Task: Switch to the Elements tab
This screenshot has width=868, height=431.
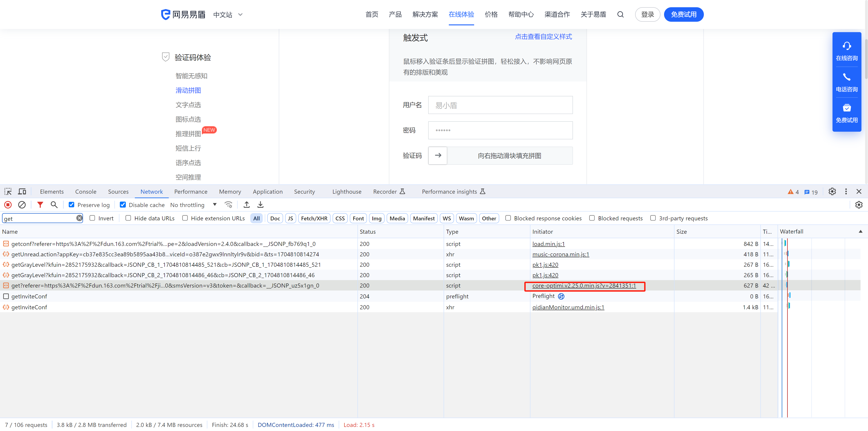Action: pos(52,192)
